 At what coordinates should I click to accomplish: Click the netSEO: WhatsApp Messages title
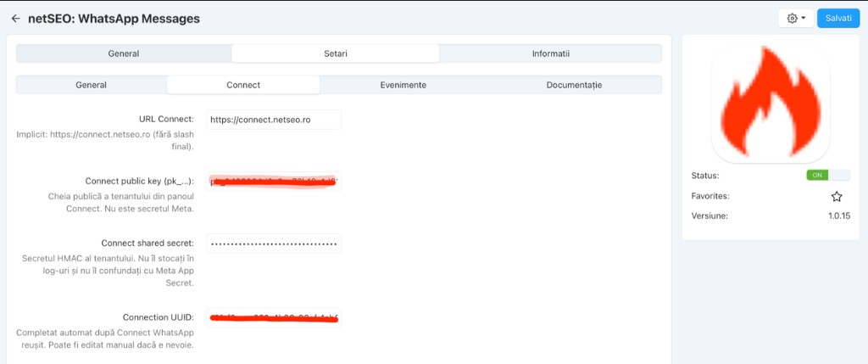114,19
